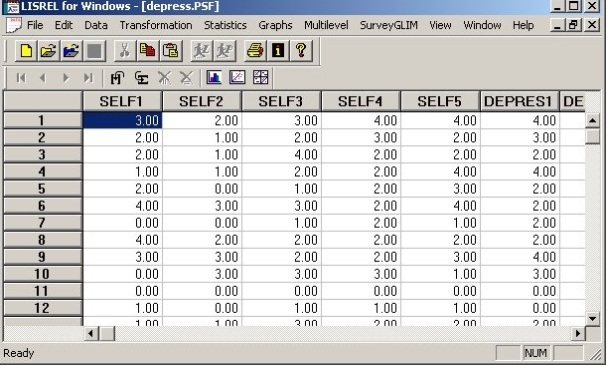
Task: Open the Multilevel menu
Action: 326,25
